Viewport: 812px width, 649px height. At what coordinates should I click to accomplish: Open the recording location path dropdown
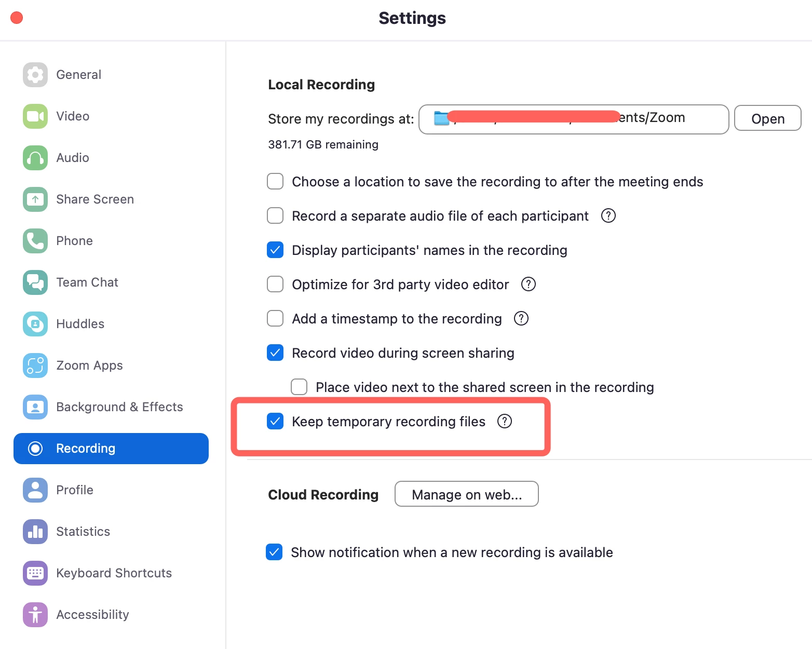(x=574, y=119)
